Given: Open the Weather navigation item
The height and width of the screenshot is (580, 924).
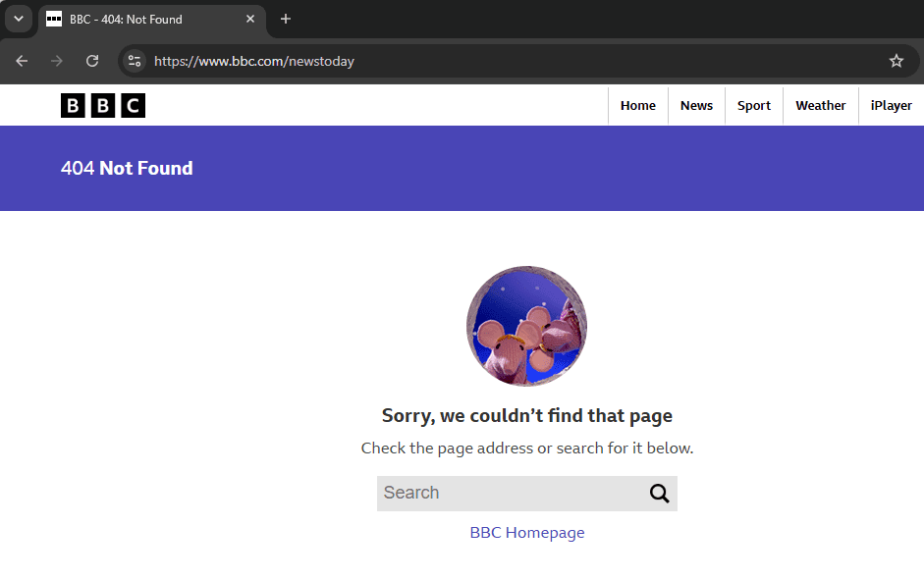Looking at the screenshot, I should pos(821,105).
